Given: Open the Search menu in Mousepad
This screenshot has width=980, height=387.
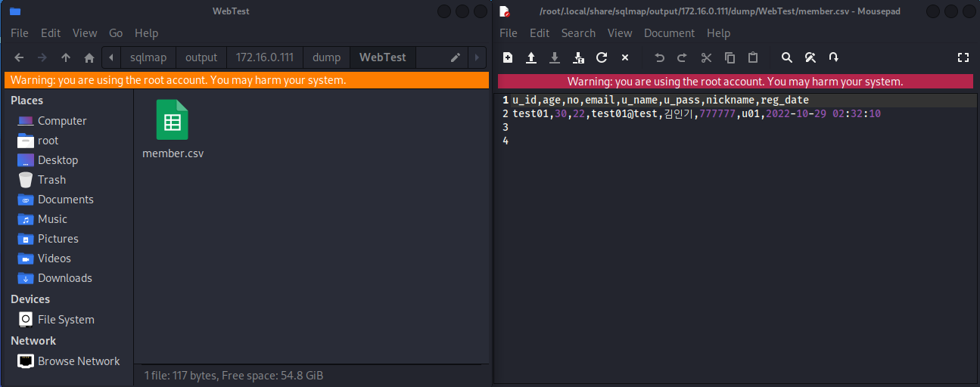Looking at the screenshot, I should (578, 33).
